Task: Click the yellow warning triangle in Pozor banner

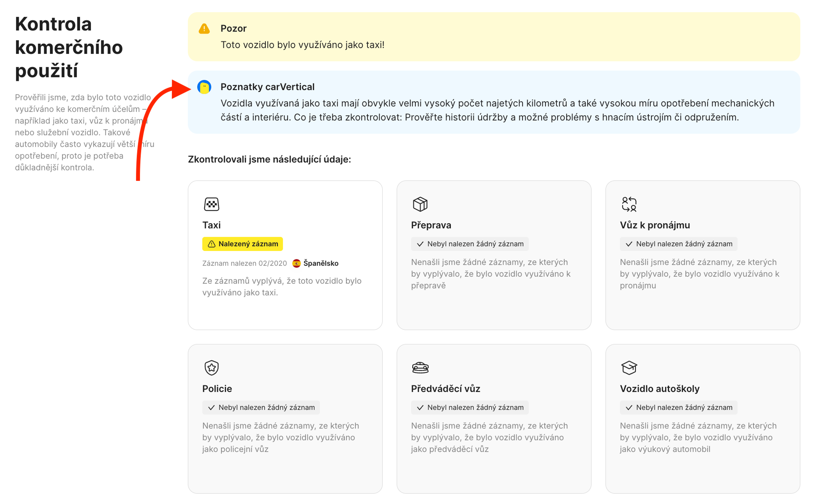Action: coord(204,29)
